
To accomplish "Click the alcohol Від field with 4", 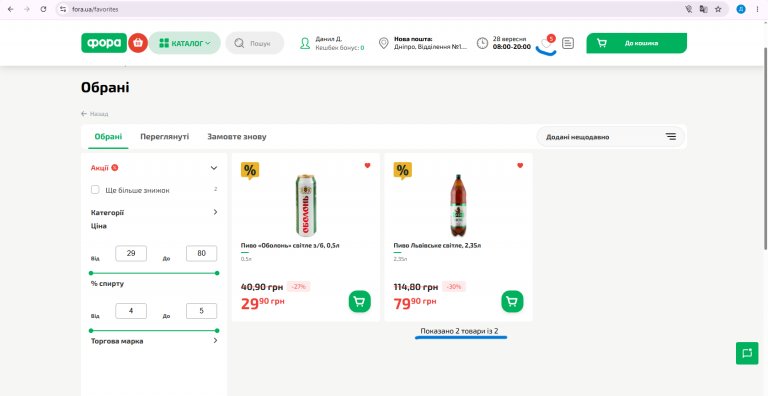I will (131, 311).
